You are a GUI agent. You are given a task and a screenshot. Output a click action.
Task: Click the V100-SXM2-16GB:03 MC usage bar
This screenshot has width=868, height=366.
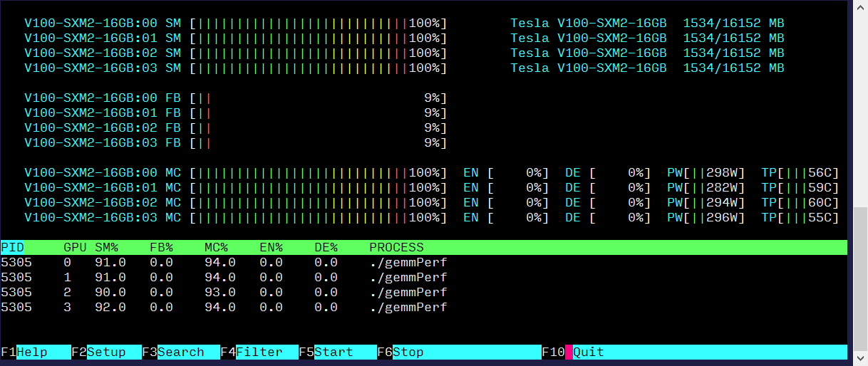[x=319, y=218]
